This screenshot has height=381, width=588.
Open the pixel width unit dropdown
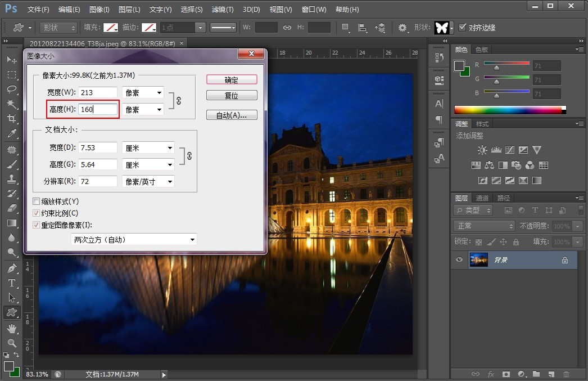(x=143, y=92)
